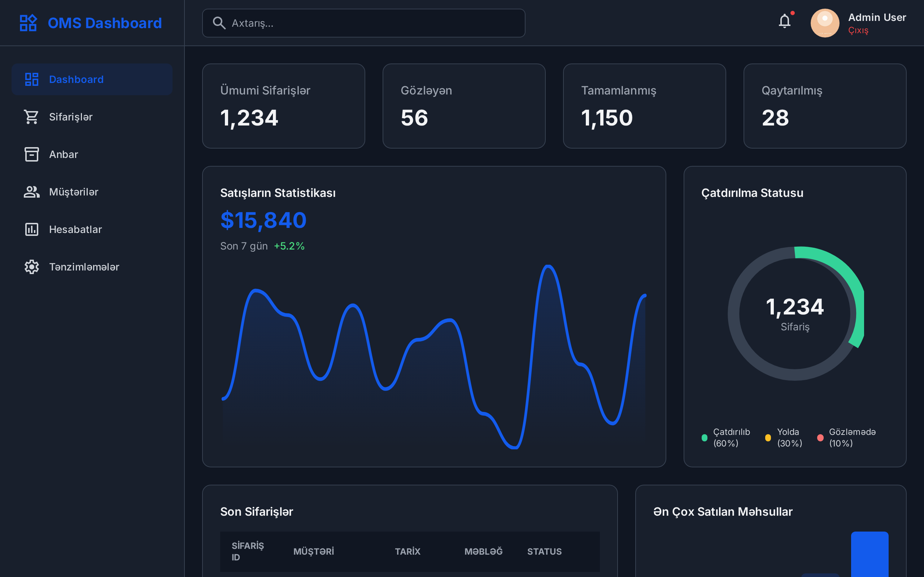Image resolution: width=924 pixels, height=577 pixels.
Task: Click the OMS Dashboard logo icon
Action: pyautogui.click(x=28, y=23)
